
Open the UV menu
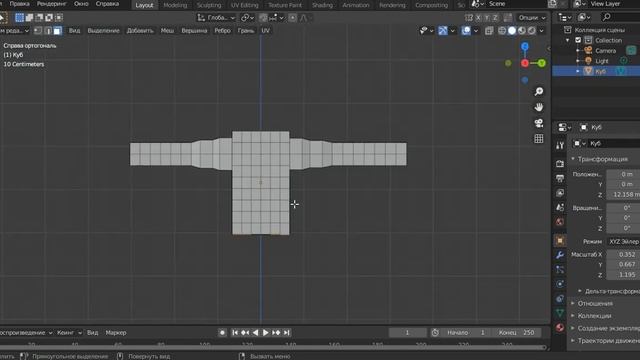pyautogui.click(x=265, y=31)
